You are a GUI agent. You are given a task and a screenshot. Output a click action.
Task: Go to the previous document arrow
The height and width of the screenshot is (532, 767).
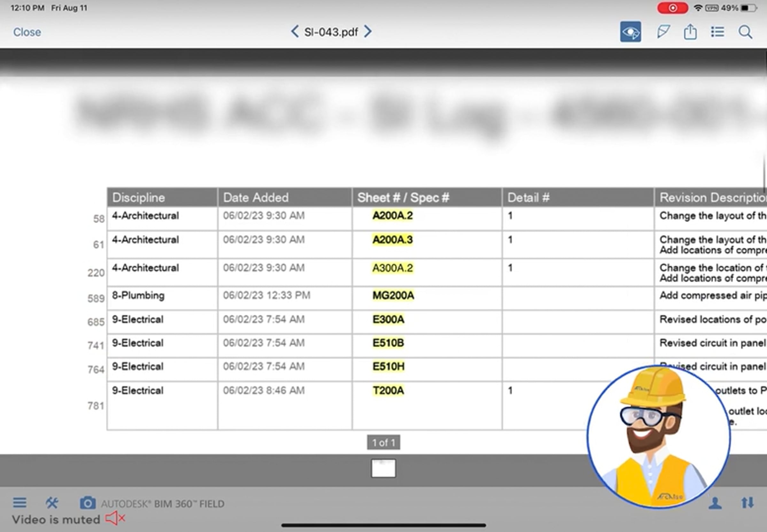pos(295,32)
